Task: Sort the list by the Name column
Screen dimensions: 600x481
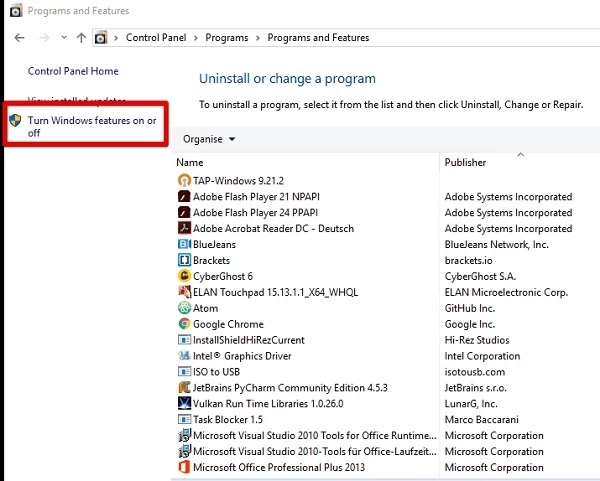Action: 190,162
